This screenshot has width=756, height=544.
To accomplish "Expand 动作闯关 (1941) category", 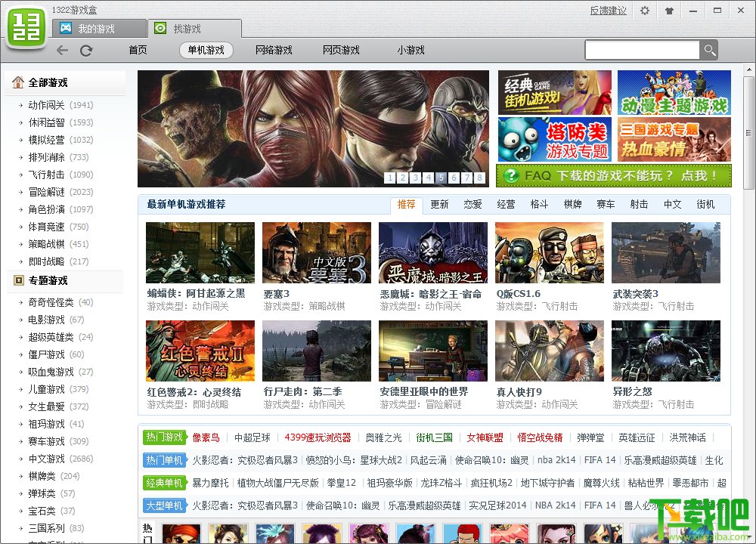I will (x=60, y=105).
